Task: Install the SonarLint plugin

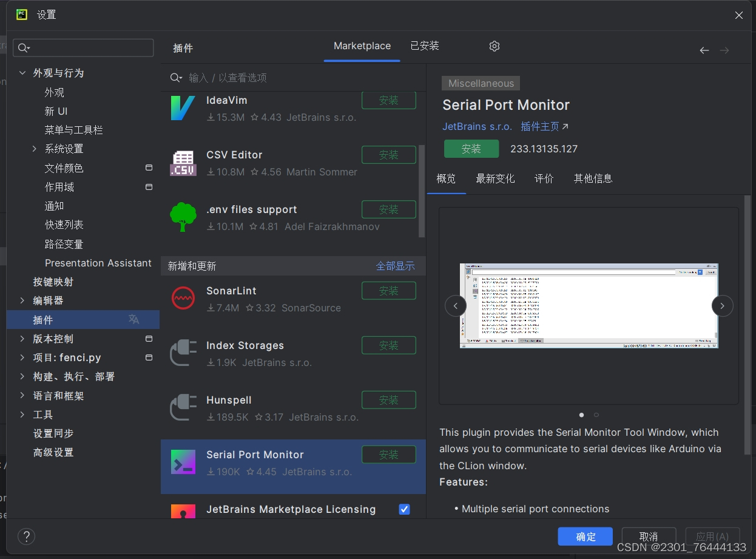Action: pos(389,291)
